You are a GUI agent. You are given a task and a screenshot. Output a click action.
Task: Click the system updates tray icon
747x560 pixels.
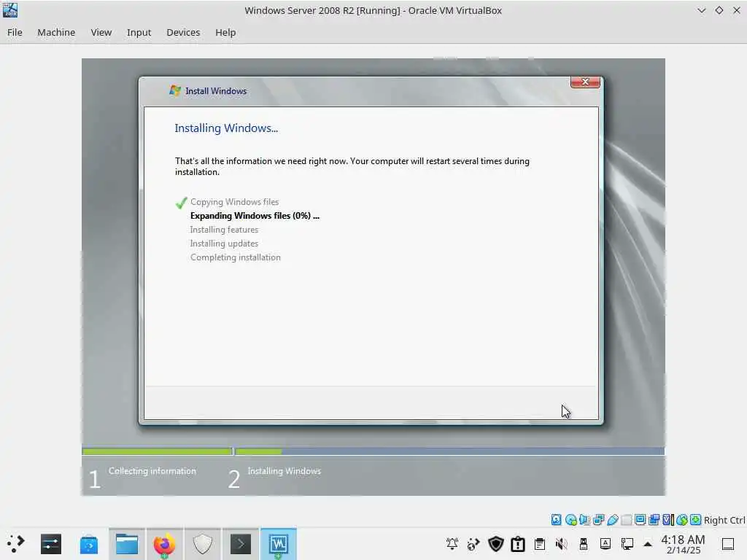[473, 544]
